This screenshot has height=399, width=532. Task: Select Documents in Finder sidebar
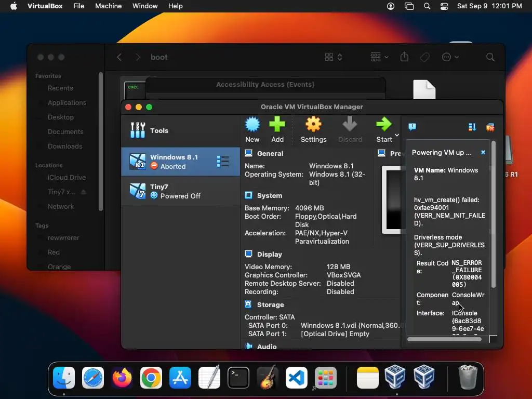click(x=66, y=131)
